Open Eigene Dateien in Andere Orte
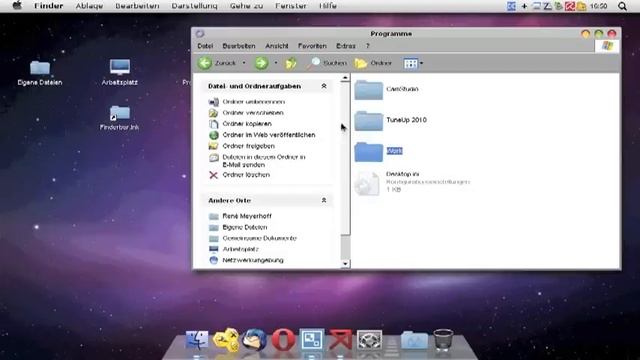This screenshot has width=640, height=360. (x=244, y=227)
